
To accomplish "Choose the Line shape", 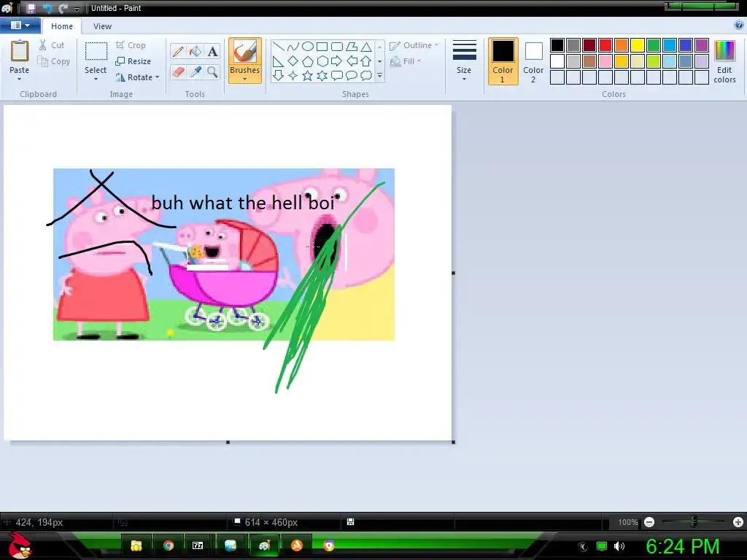I will coord(278,46).
